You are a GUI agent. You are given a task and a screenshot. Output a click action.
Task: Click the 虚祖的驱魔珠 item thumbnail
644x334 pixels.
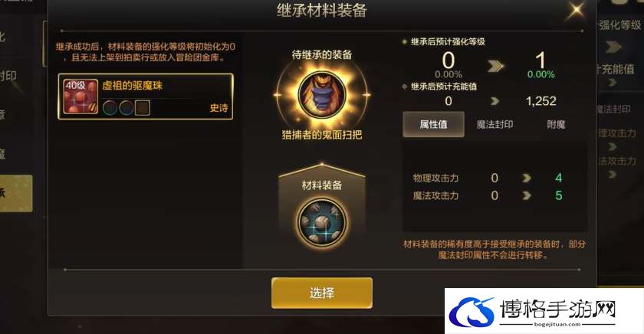pyautogui.click(x=80, y=97)
